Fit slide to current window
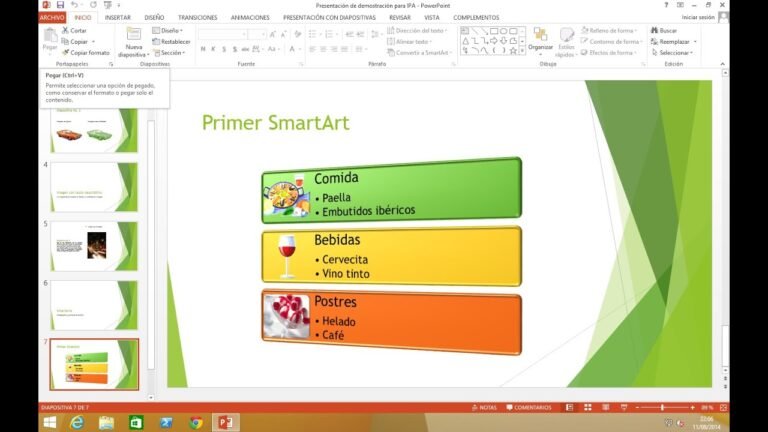 point(723,408)
